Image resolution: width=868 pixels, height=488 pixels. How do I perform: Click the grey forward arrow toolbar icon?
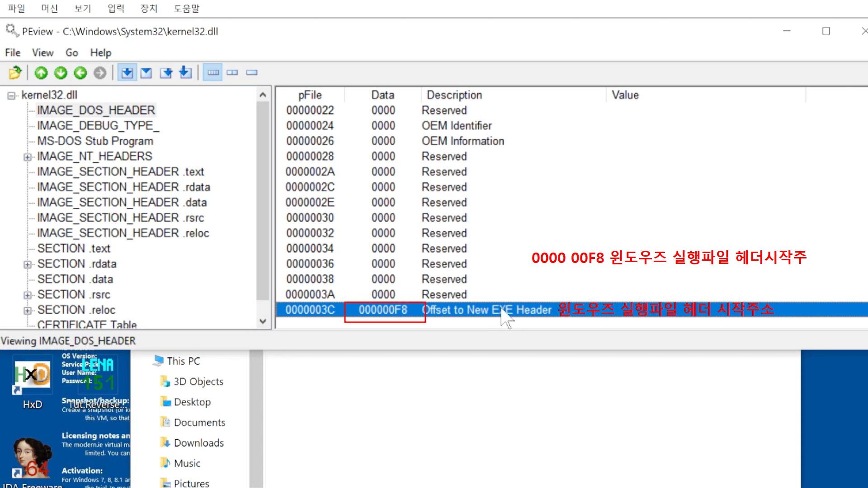click(x=100, y=72)
